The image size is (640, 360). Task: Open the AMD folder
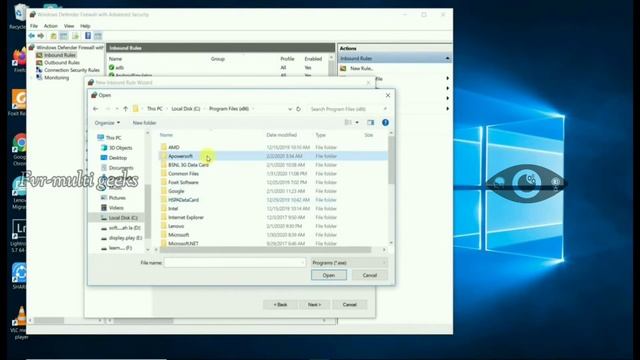pos(174,147)
